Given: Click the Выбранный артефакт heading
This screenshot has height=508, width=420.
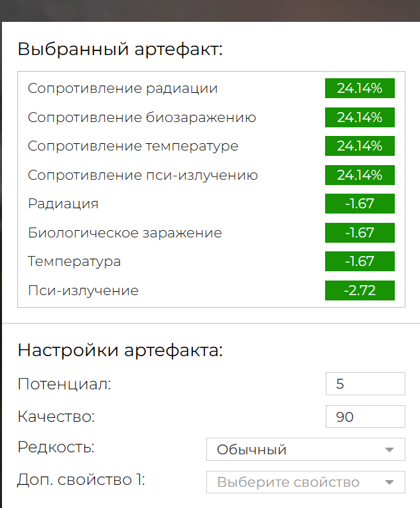Looking at the screenshot, I should (x=120, y=49).
